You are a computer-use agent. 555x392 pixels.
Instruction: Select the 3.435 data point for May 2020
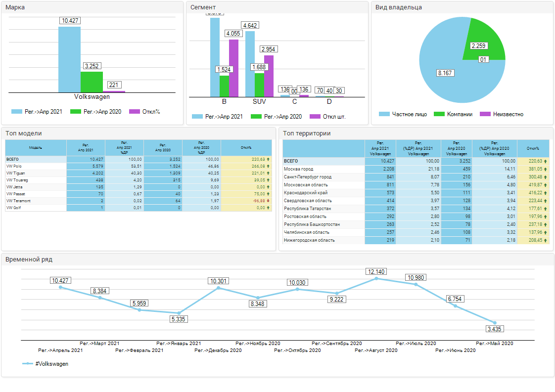[495, 323]
